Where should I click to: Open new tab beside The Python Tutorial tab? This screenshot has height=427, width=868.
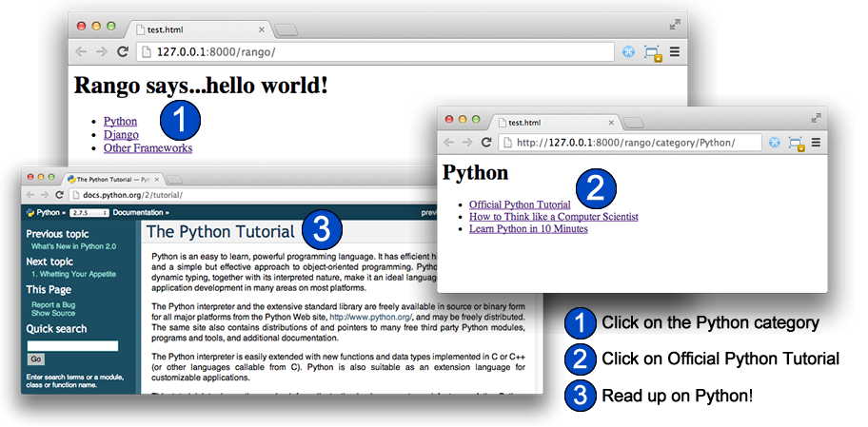(x=174, y=179)
